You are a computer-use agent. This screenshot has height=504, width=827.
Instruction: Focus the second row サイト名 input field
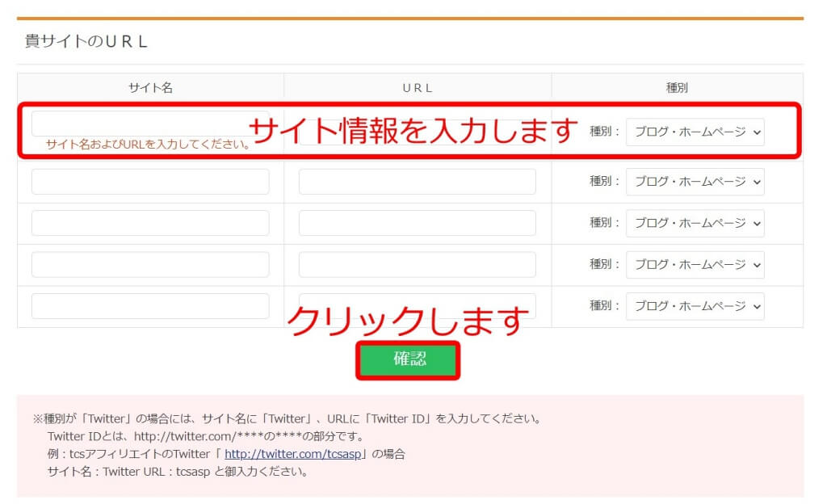click(x=150, y=182)
